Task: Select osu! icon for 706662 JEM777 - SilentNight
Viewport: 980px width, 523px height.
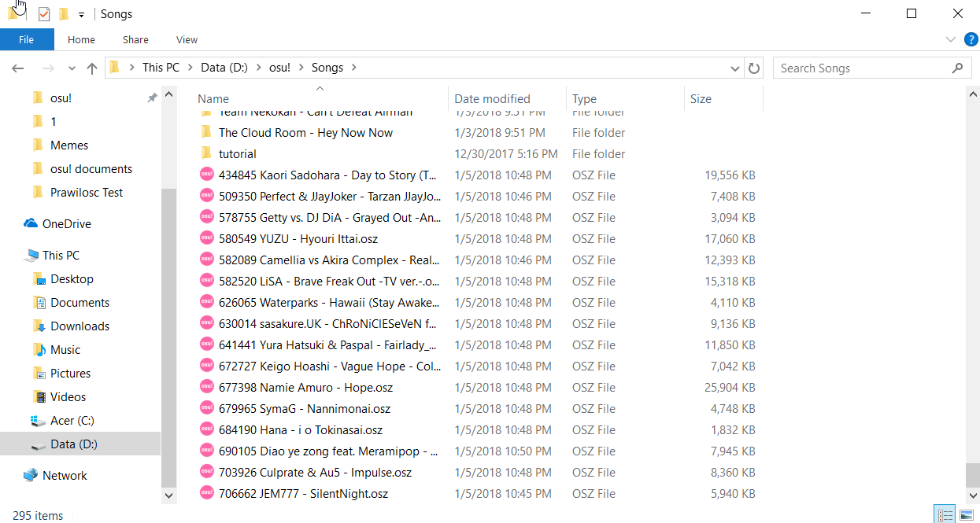Action: 206,493
